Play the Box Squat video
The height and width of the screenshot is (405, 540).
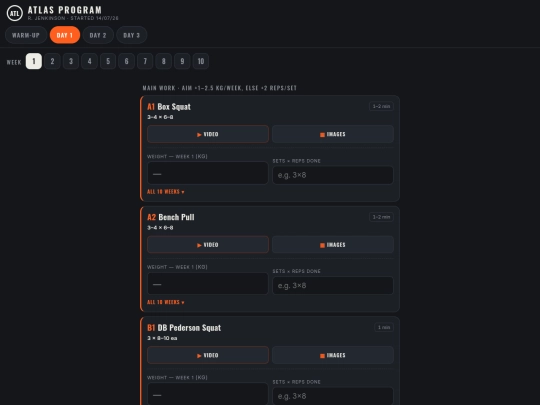pos(208,134)
